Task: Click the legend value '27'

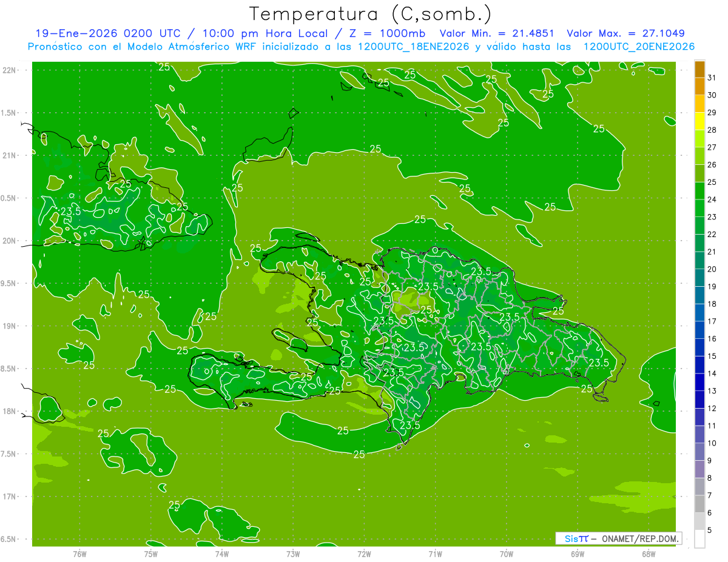Action: click(x=712, y=147)
